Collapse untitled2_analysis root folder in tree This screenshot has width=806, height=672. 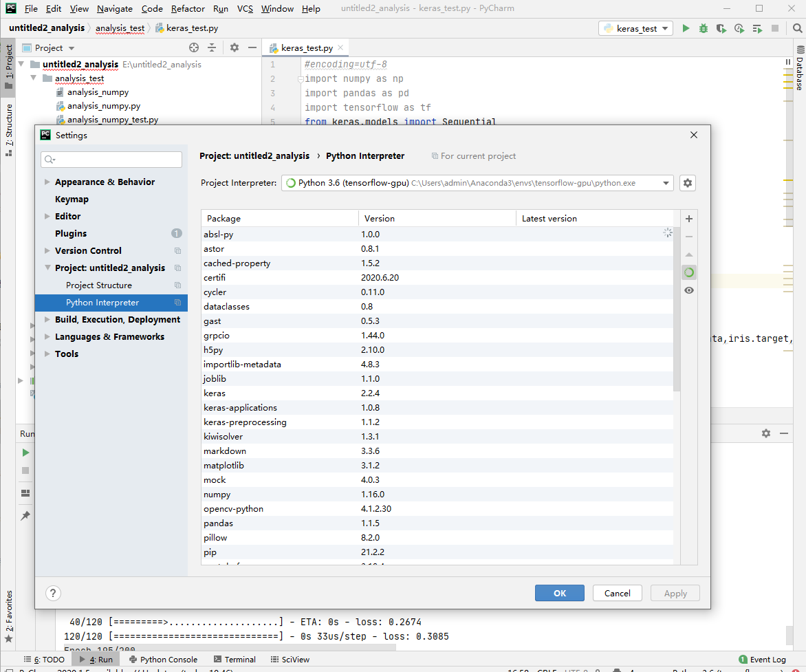[x=21, y=64]
